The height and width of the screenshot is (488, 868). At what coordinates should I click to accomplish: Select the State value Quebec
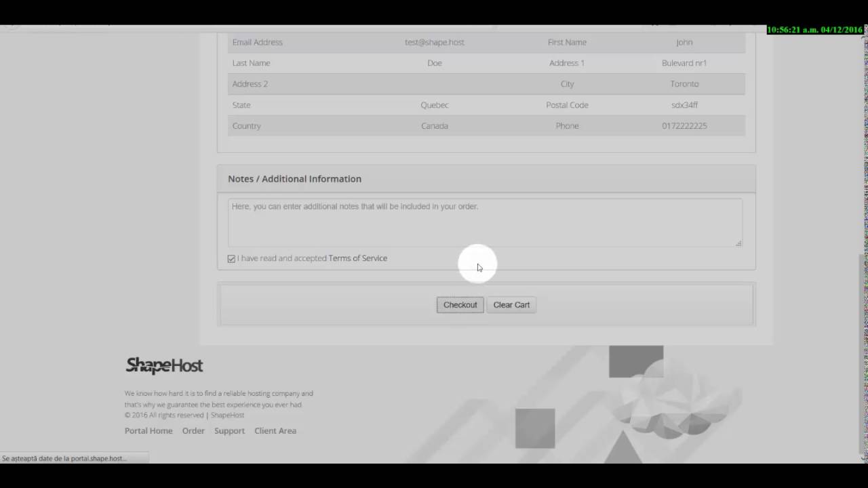pyautogui.click(x=435, y=105)
